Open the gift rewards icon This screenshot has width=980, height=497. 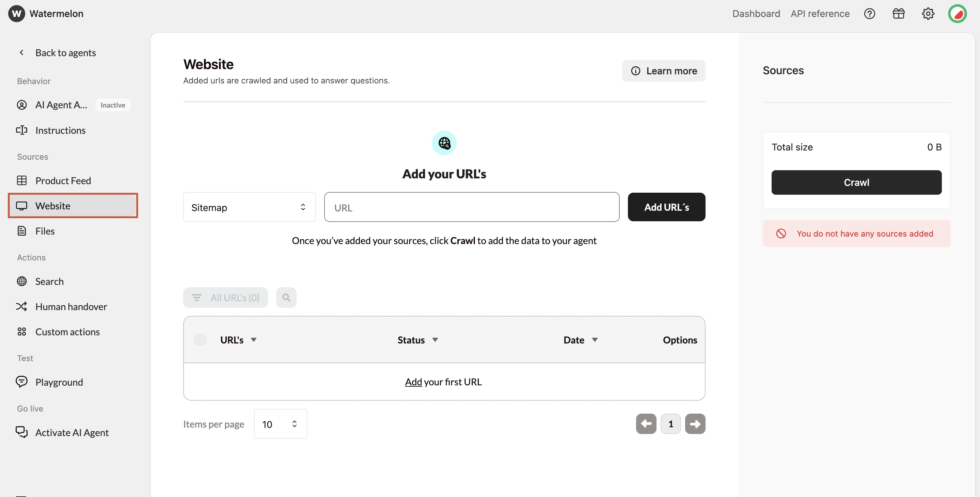[899, 14]
